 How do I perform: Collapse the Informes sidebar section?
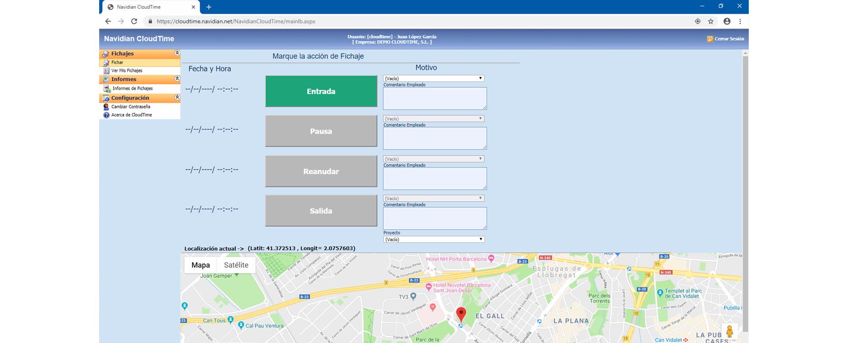click(177, 79)
